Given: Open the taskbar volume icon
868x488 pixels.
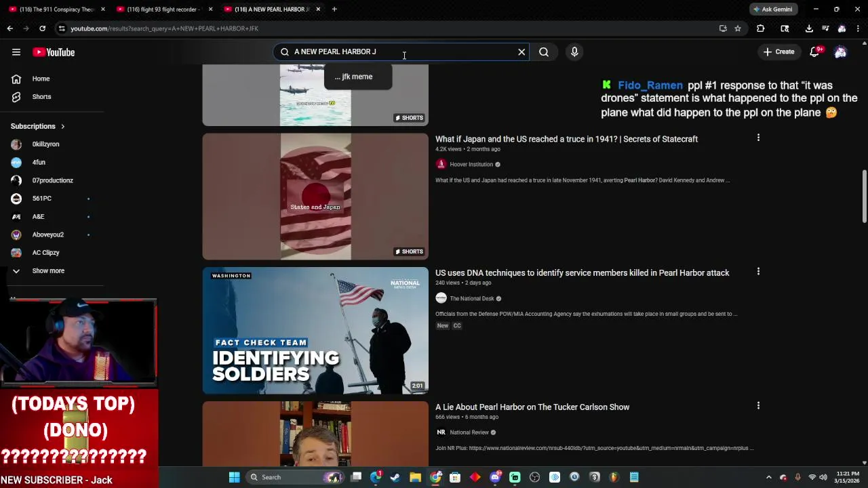Looking at the screenshot, I should (823, 477).
